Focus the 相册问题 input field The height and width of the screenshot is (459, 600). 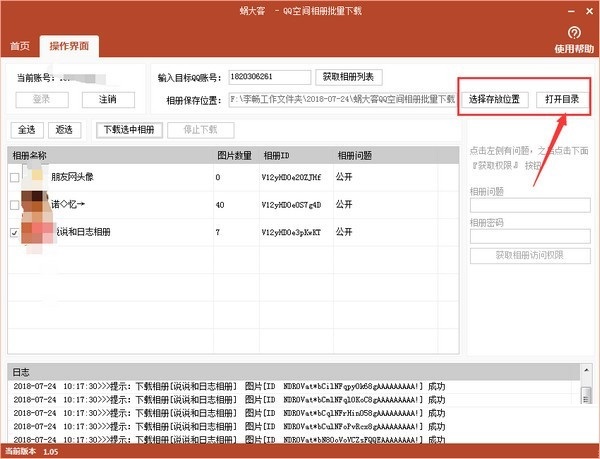click(x=530, y=205)
